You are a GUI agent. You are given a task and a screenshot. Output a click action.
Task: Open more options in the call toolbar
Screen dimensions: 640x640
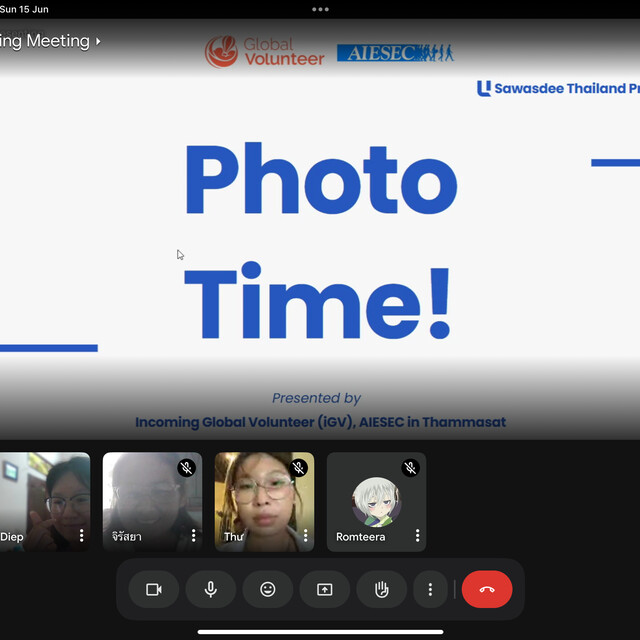[430, 590]
